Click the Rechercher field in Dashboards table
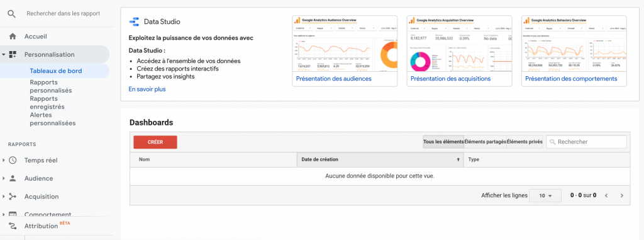This screenshot has height=240, width=644. [587, 142]
